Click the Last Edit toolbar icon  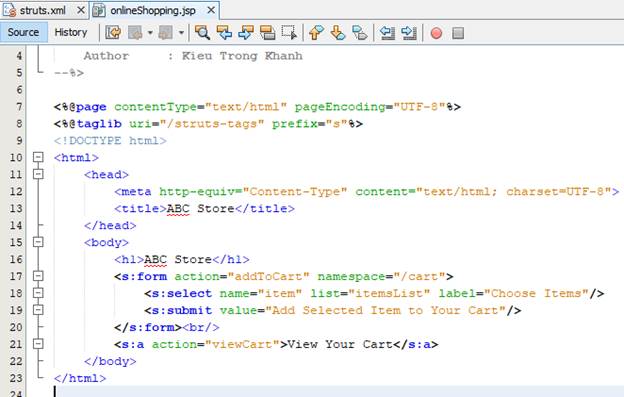(x=113, y=33)
